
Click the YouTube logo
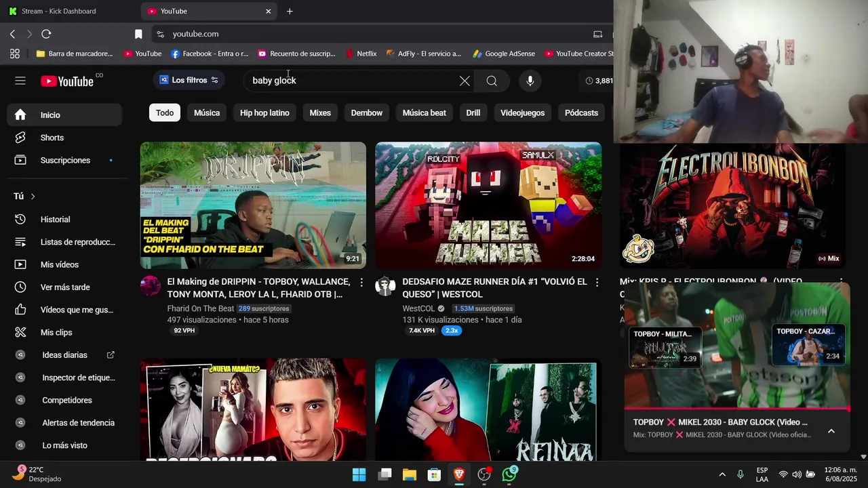pyautogui.click(x=67, y=81)
